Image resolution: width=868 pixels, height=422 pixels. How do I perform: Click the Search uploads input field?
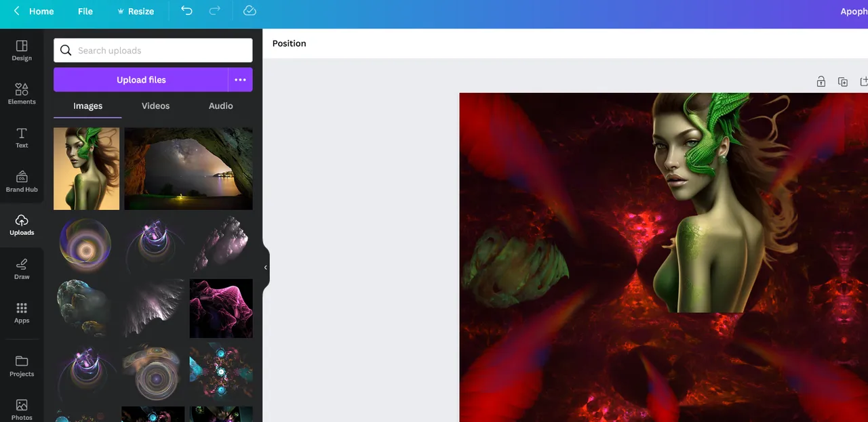161,50
